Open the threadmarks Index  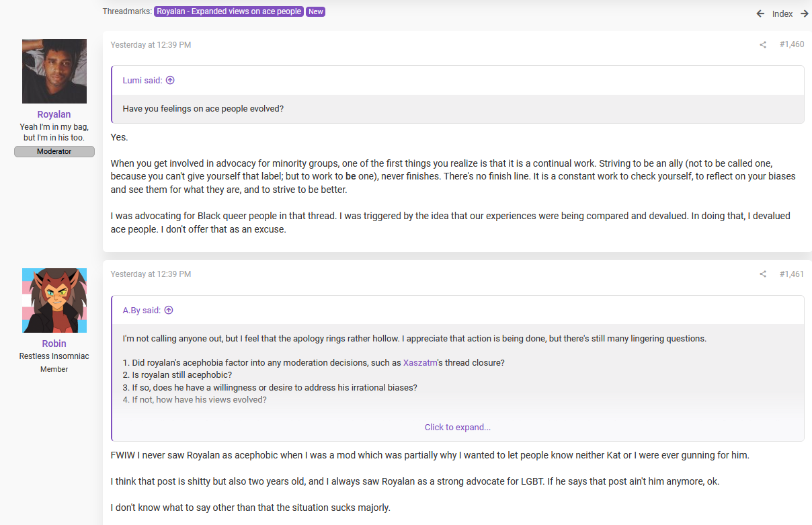[782, 13]
